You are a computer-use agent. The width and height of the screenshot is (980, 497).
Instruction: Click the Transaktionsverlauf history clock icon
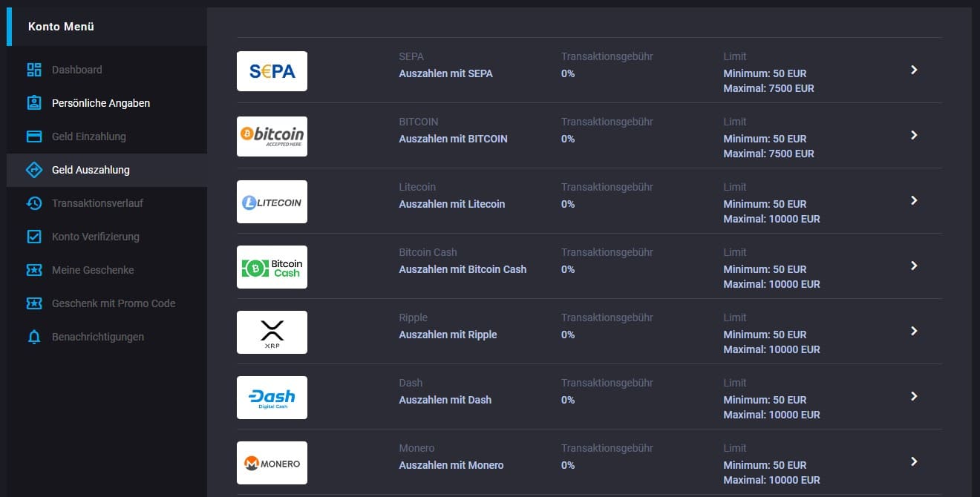click(x=34, y=203)
